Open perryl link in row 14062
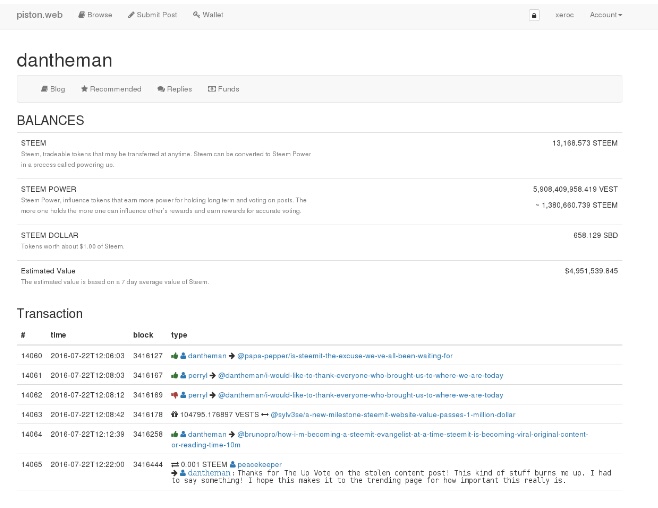 tap(198, 395)
